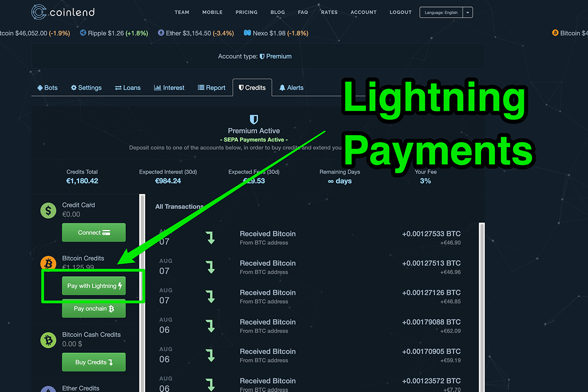588x392 pixels.
Task: Open the FAQ page
Action: (x=303, y=12)
